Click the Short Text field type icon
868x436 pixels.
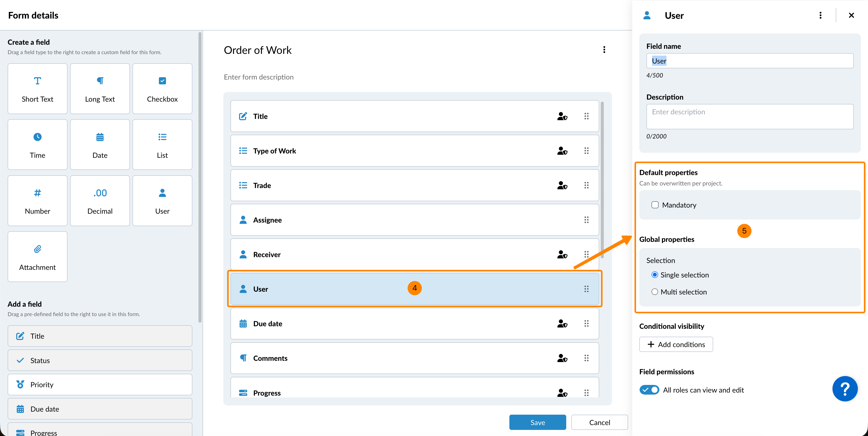coord(37,81)
